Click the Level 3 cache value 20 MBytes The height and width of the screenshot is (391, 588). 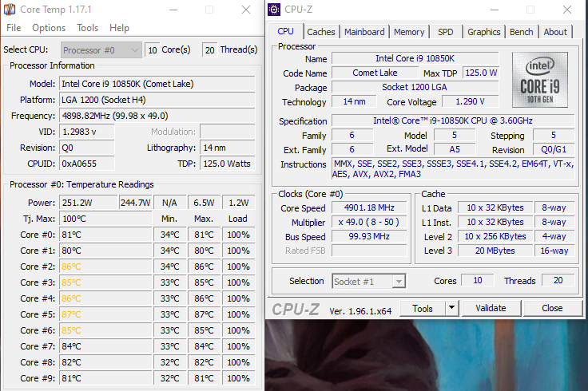click(x=495, y=251)
